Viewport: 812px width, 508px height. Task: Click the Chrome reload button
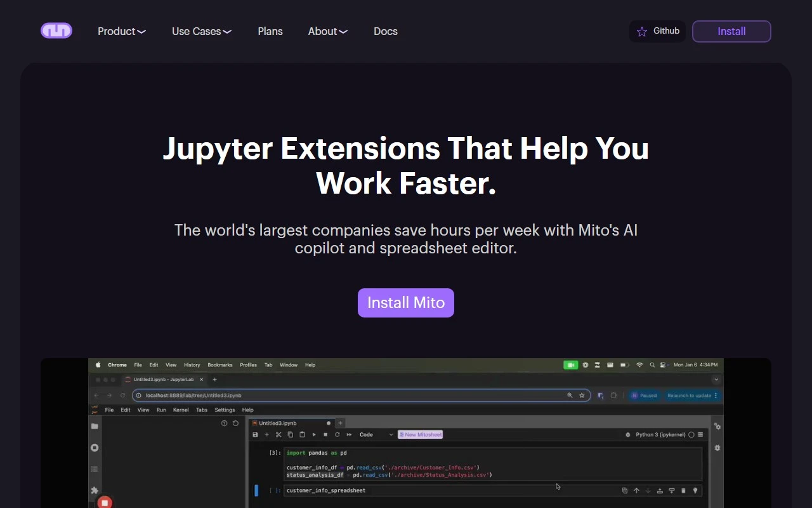tap(122, 395)
